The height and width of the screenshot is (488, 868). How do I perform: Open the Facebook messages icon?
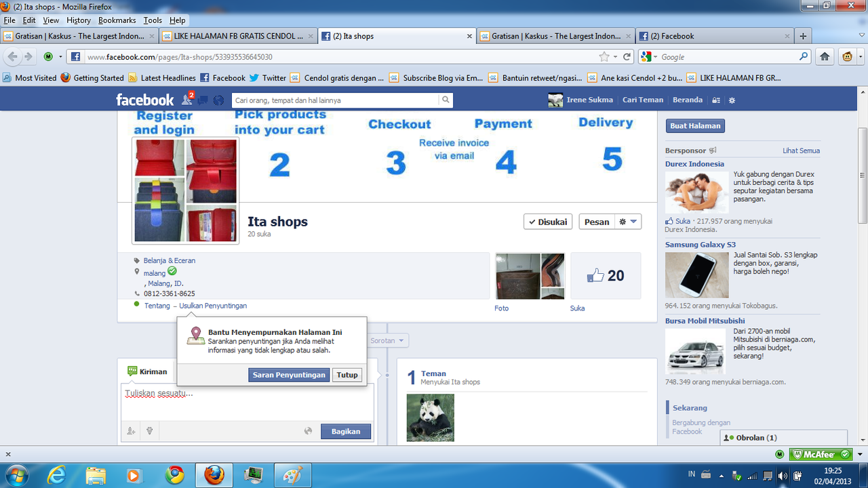pos(203,100)
